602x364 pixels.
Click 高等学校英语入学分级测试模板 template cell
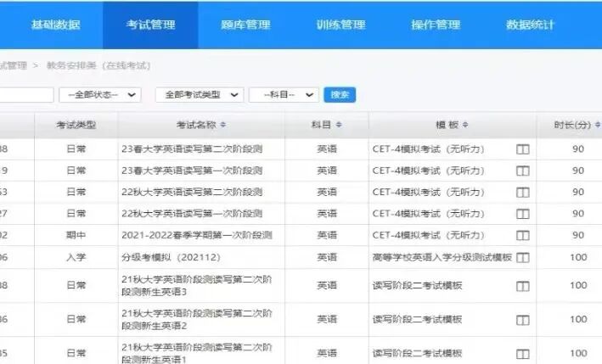(x=442, y=257)
